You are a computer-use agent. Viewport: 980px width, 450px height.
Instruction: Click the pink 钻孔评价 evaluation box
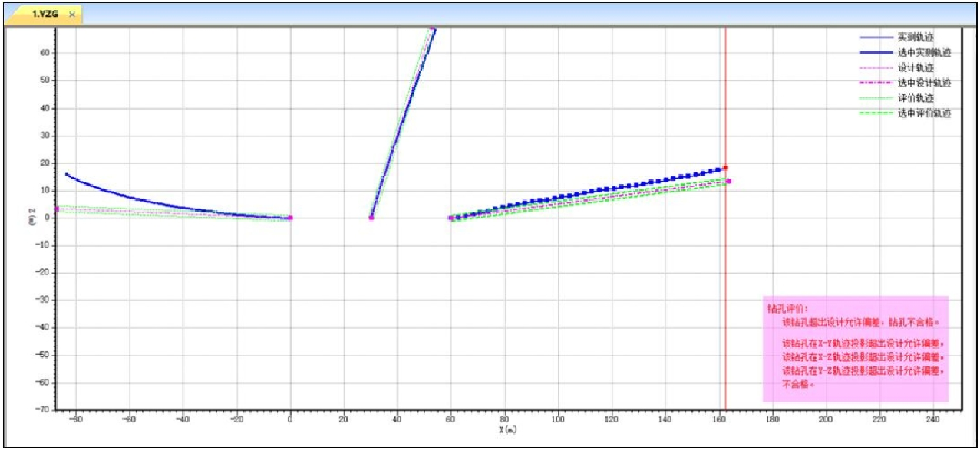[x=855, y=349]
